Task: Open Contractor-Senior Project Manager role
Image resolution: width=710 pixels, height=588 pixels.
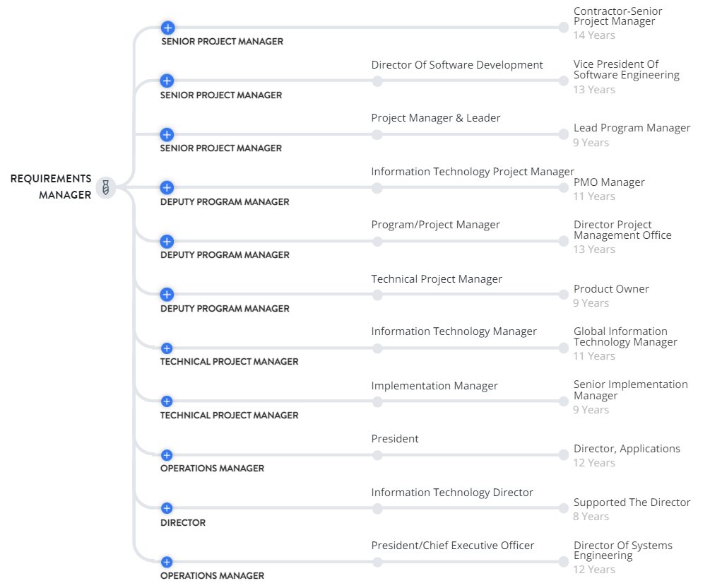Action: tap(617, 16)
